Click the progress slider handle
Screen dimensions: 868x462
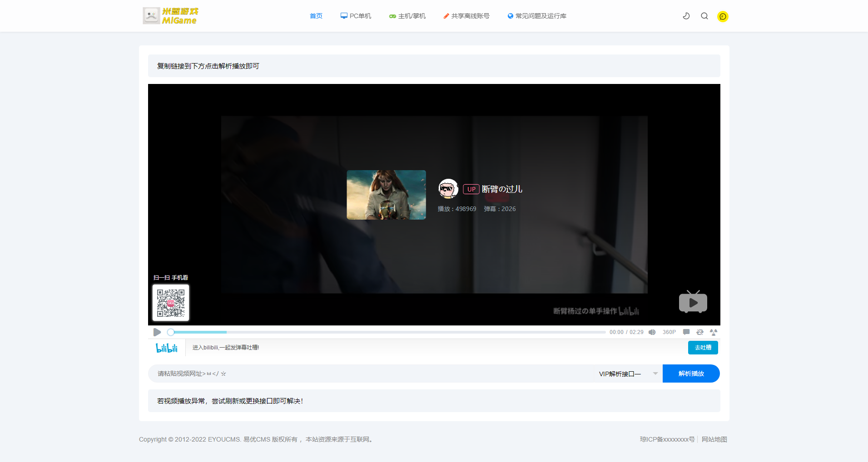[171, 332]
